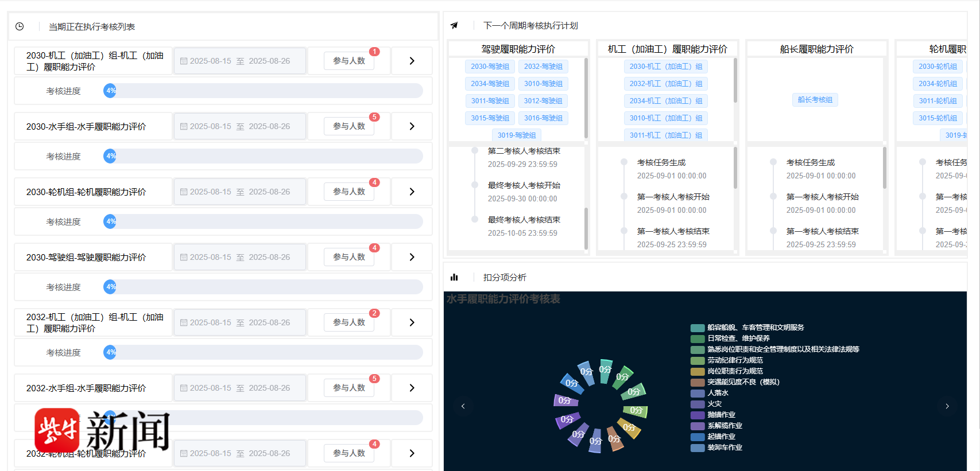
Task: Click scrollbar of 船长履职能力评价 timeline
Action: [x=885, y=168]
